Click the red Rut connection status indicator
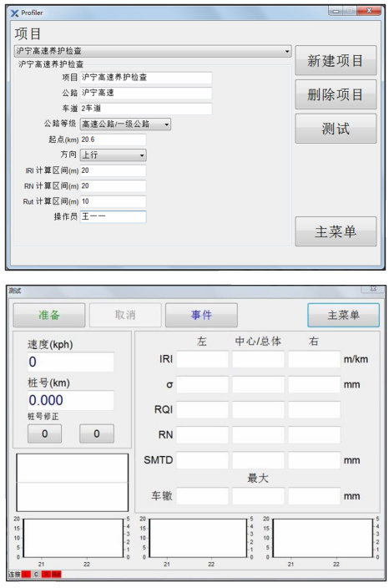The height and width of the screenshot is (588, 389). 56,574
